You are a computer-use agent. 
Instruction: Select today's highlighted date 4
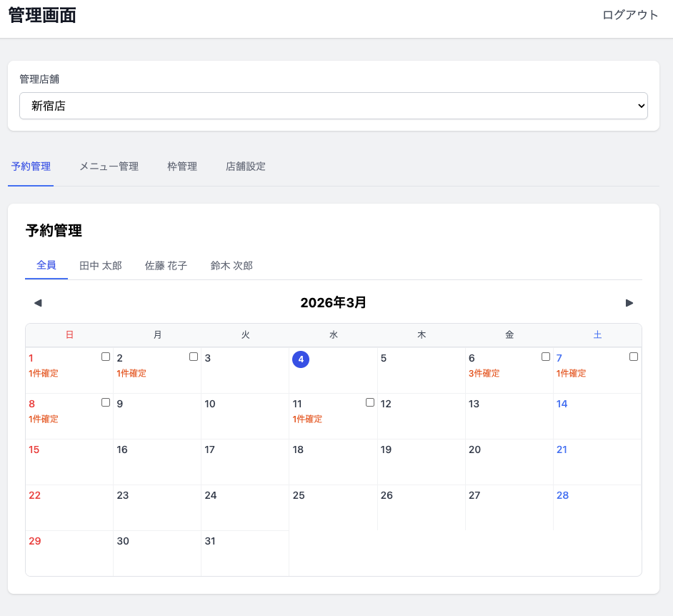coord(301,359)
